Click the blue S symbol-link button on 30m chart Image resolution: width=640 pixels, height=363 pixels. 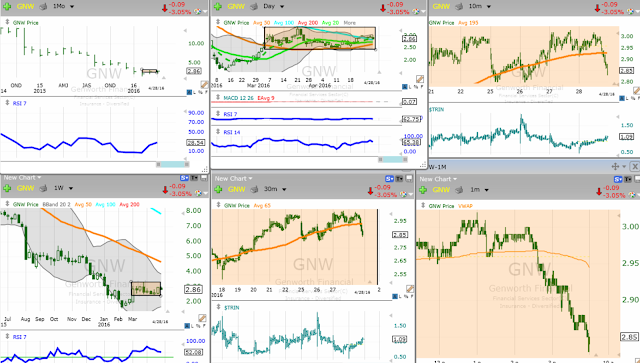[389, 178]
